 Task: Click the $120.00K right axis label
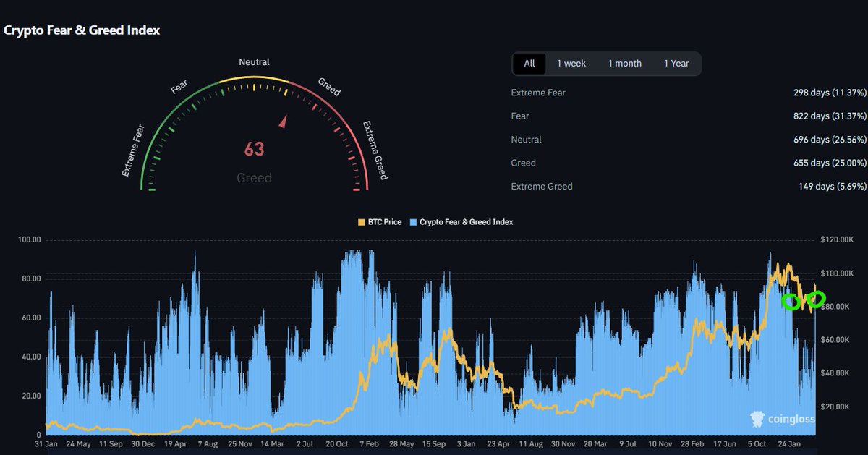pos(838,239)
